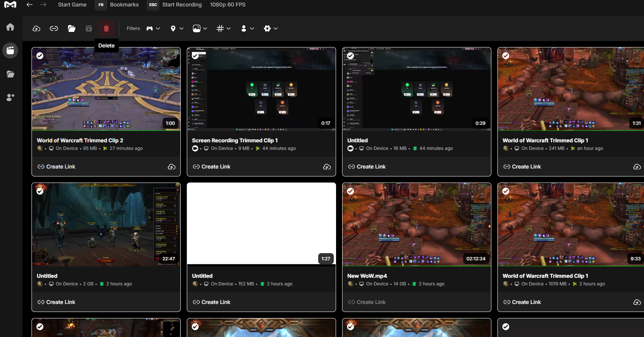The width and height of the screenshot is (644, 337).
Task: Deselect the 0:29 Untitled clip checkmark
Action: pos(350,56)
